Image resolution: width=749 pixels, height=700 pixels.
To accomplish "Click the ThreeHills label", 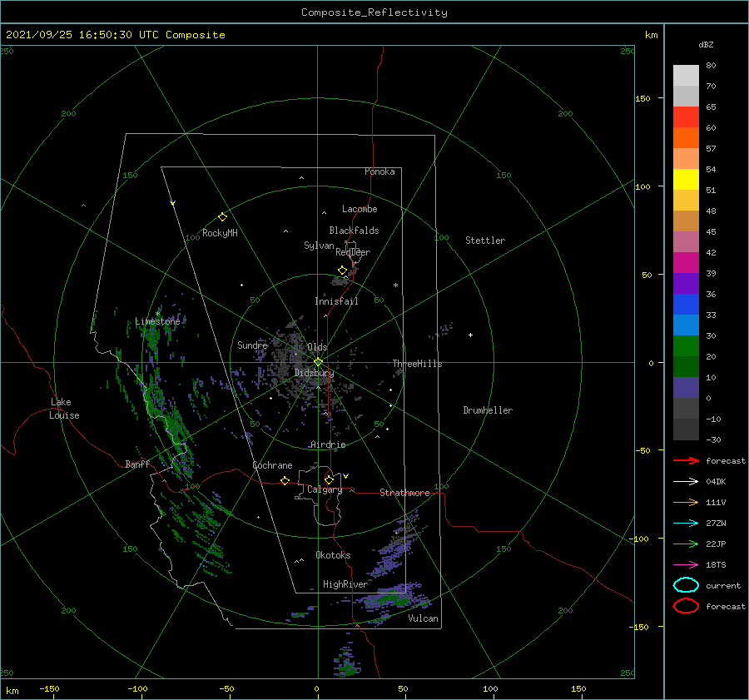I will pyautogui.click(x=417, y=364).
